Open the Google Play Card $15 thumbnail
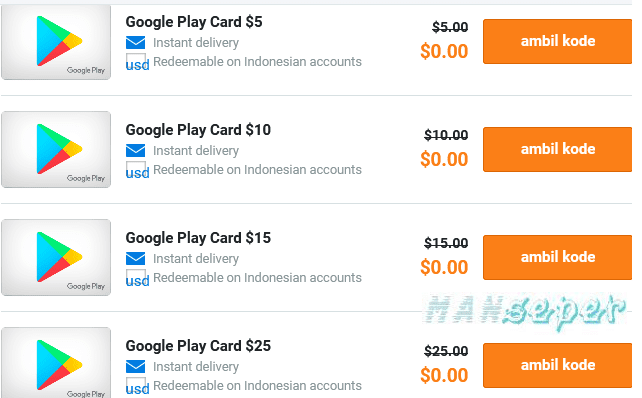This screenshot has height=398, width=642. point(56,258)
